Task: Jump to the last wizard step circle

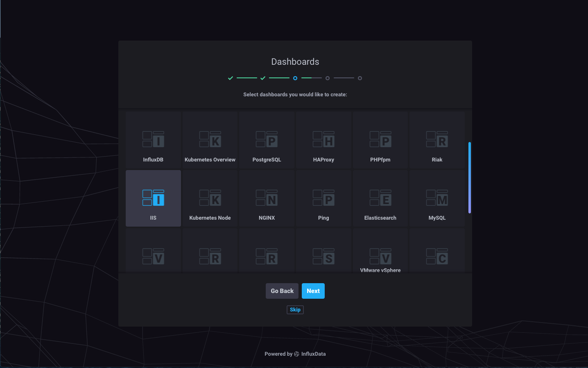Action: click(x=360, y=78)
